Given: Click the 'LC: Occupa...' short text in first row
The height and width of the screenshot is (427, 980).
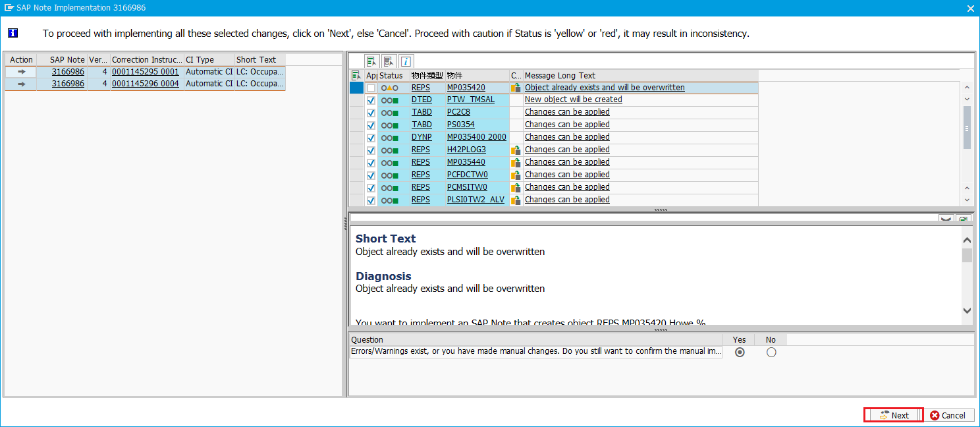Looking at the screenshot, I should (260, 72).
